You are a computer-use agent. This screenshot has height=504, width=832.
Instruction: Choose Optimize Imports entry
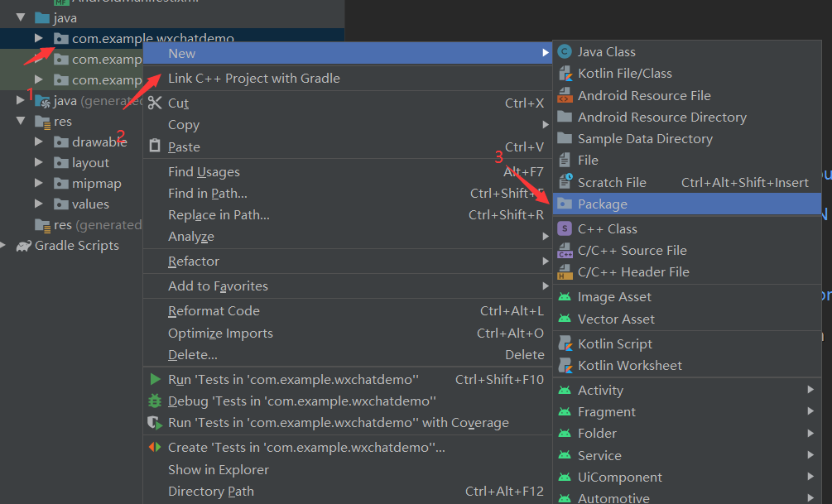[348, 334]
